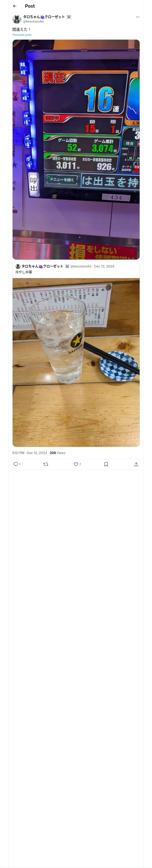Image resolution: width=152 pixels, height=868 pixels.
Task: Click the author's profile avatar
Action: coord(17,19)
